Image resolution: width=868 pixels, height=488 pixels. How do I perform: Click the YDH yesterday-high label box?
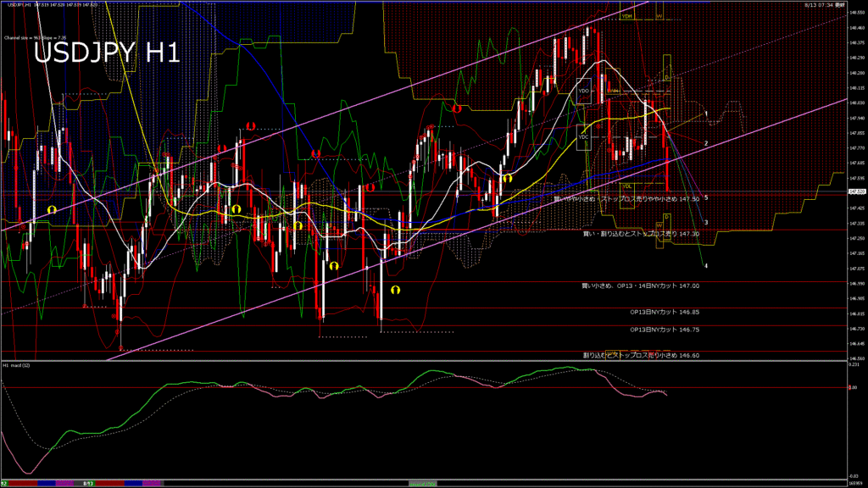(x=627, y=16)
